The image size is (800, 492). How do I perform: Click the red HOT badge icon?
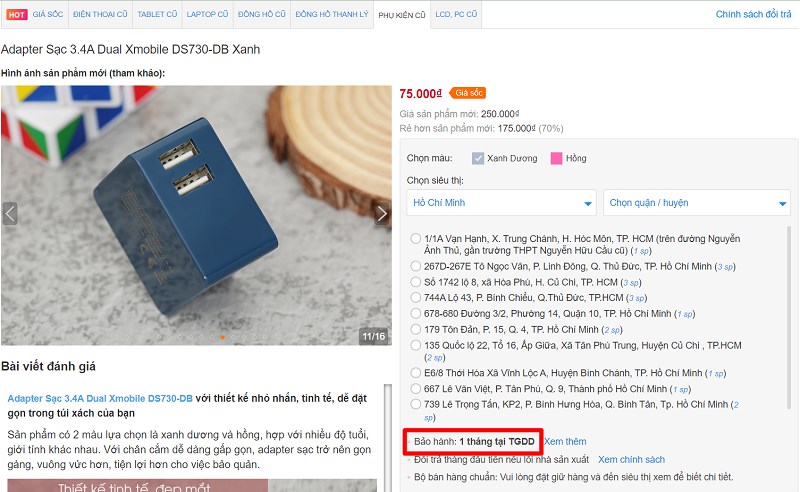point(16,14)
